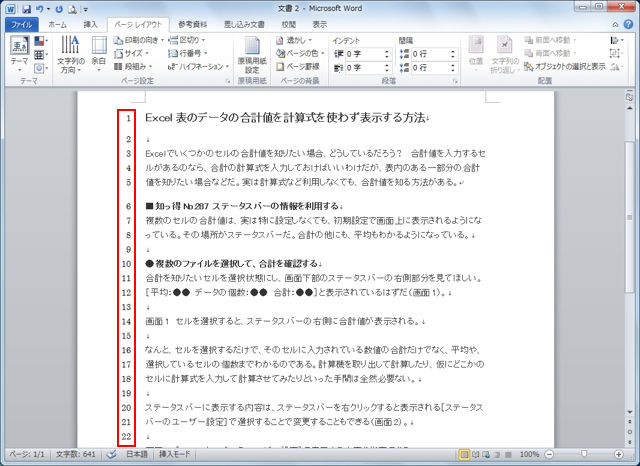Minimize the ribbon with the caret icon
Screen dimensions: 640x466
pyautogui.click(x=616, y=24)
